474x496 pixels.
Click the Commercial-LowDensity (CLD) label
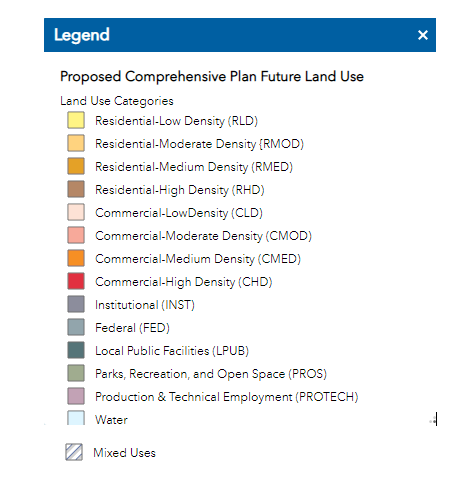[x=179, y=213]
